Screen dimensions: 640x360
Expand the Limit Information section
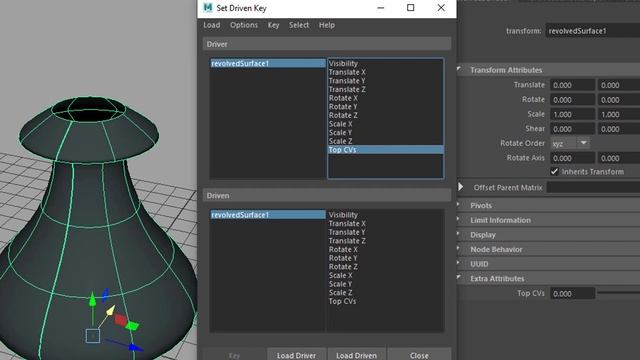point(459,220)
